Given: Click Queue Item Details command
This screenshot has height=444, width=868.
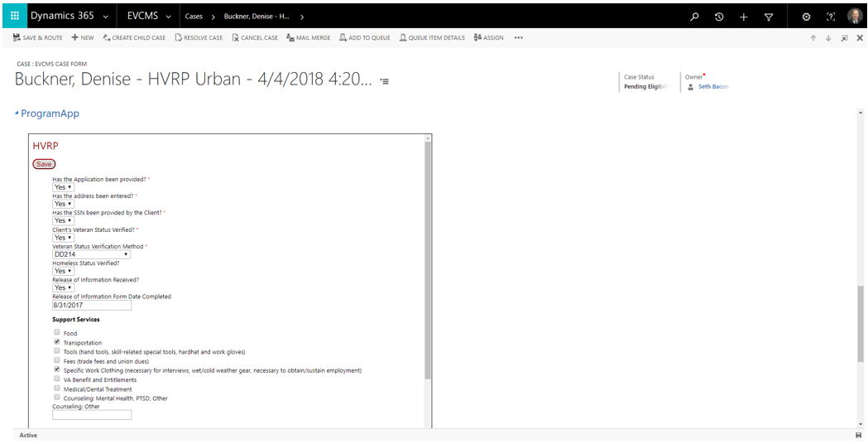Looking at the screenshot, I should pyautogui.click(x=432, y=38).
